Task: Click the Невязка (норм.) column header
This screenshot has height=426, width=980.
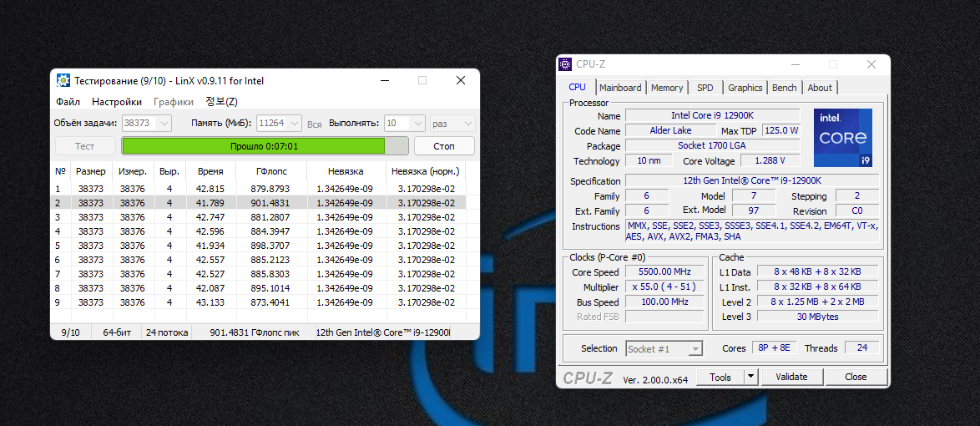Action: [426, 170]
